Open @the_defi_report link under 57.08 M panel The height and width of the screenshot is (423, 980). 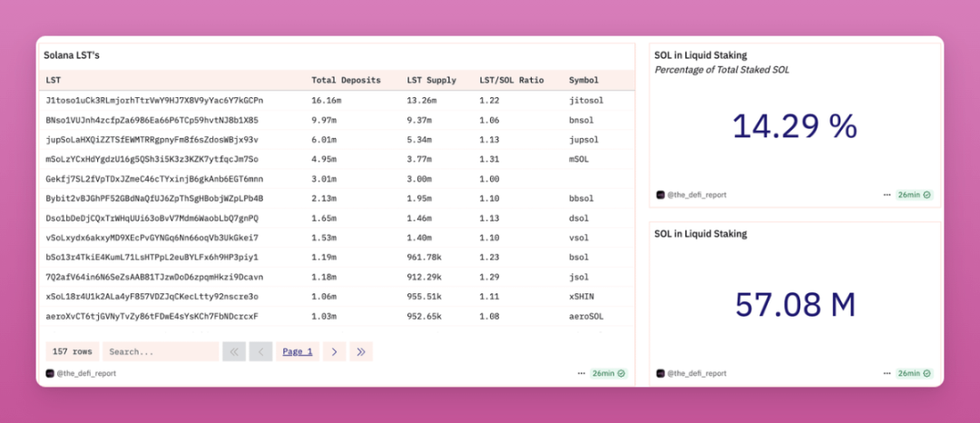(696, 373)
